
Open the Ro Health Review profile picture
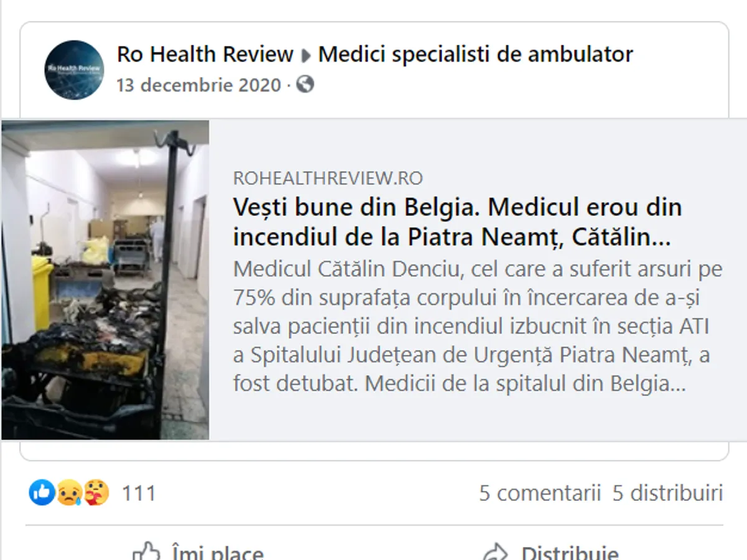click(x=74, y=70)
